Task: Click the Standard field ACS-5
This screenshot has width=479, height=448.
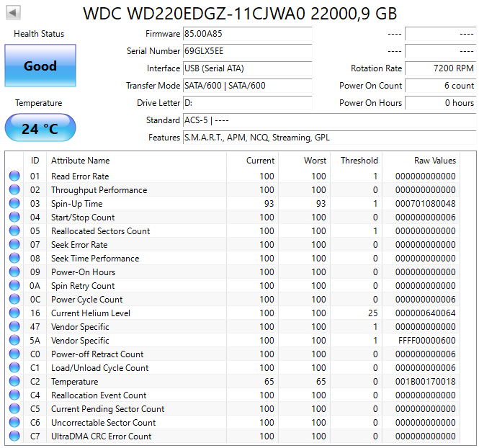Action: click(330, 120)
